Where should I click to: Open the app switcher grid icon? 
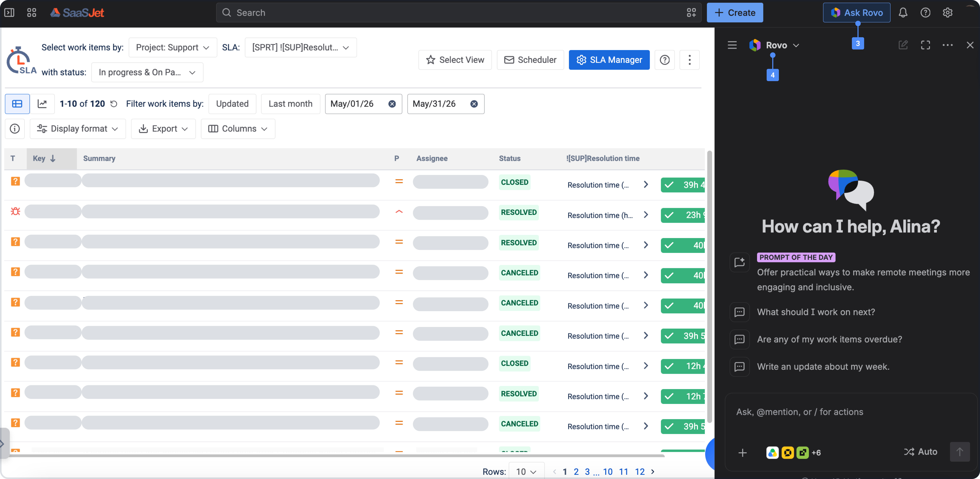(32, 12)
